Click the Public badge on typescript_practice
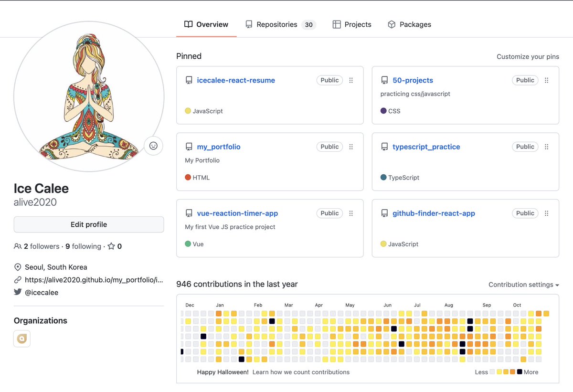The height and width of the screenshot is (392, 573). tap(525, 147)
